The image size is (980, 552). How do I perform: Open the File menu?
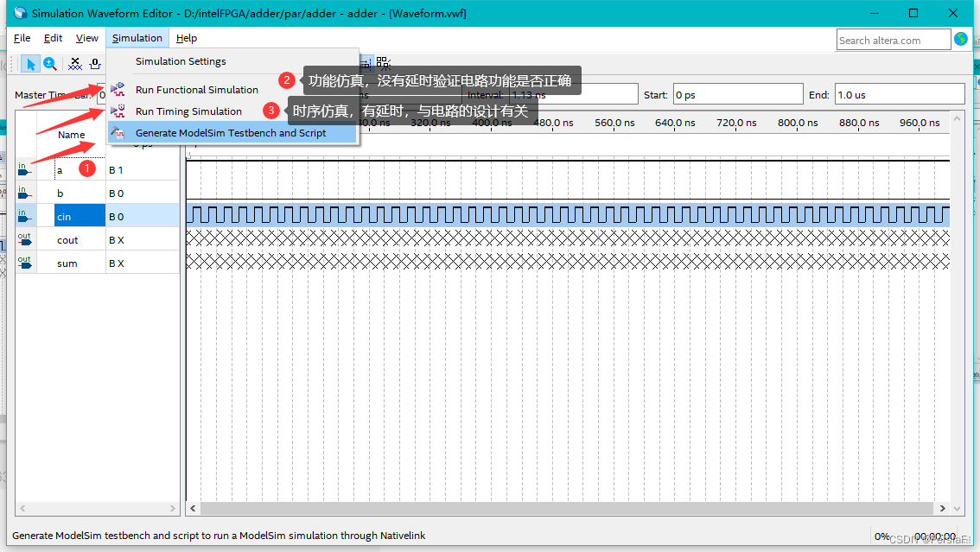click(x=22, y=38)
